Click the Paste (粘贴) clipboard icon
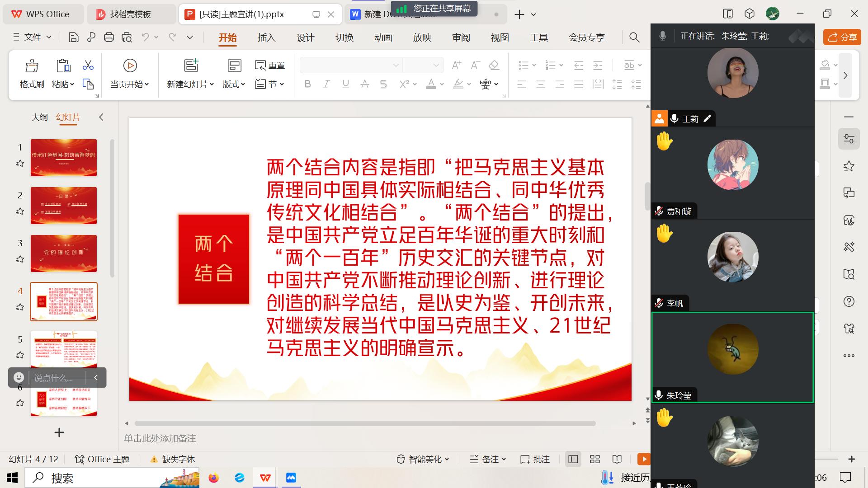The height and width of the screenshot is (488, 868). [x=63, y=66]
